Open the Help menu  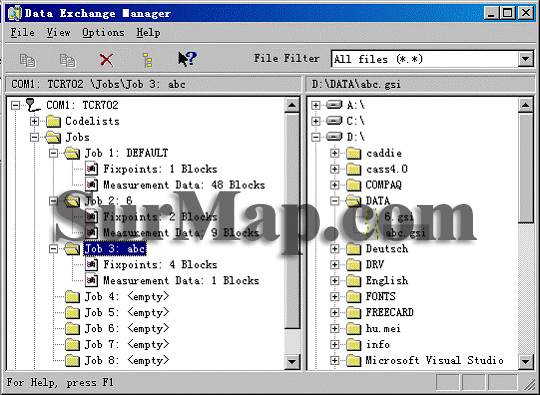point(148,33)
